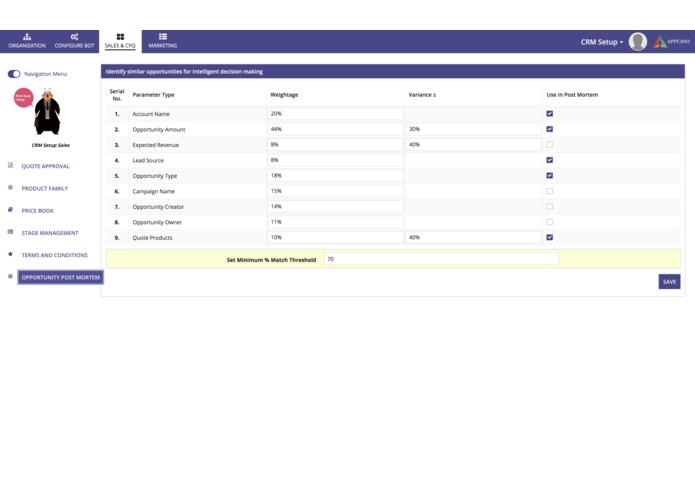Uncheck Post Mortem for Account Name
The image size is (695, 494).
coord(550,114)
